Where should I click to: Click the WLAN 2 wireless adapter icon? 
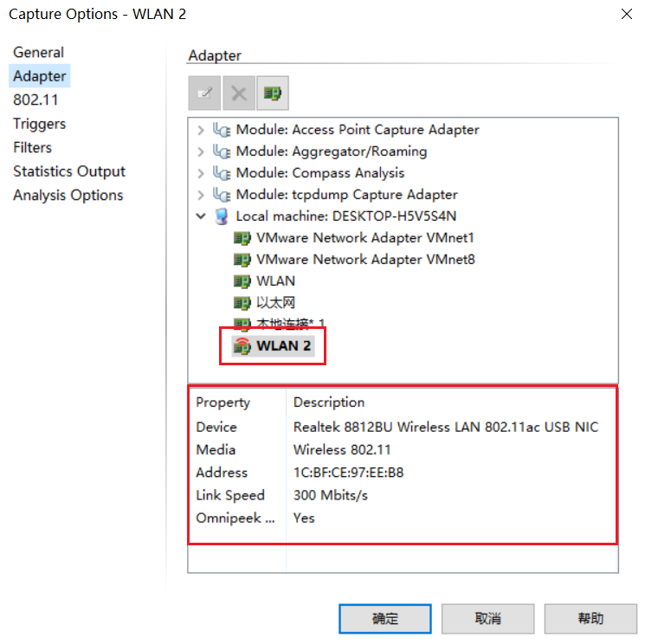(x=242, y=346)
